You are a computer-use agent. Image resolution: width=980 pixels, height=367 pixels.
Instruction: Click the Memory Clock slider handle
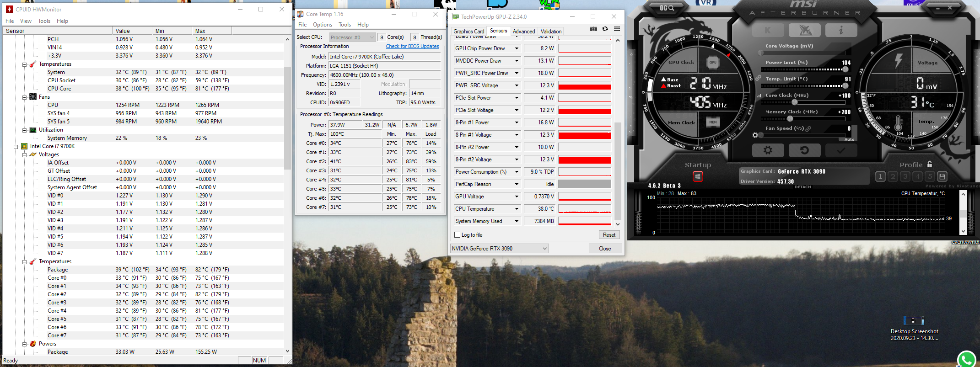pyautogui.click(x=790, y=119)
